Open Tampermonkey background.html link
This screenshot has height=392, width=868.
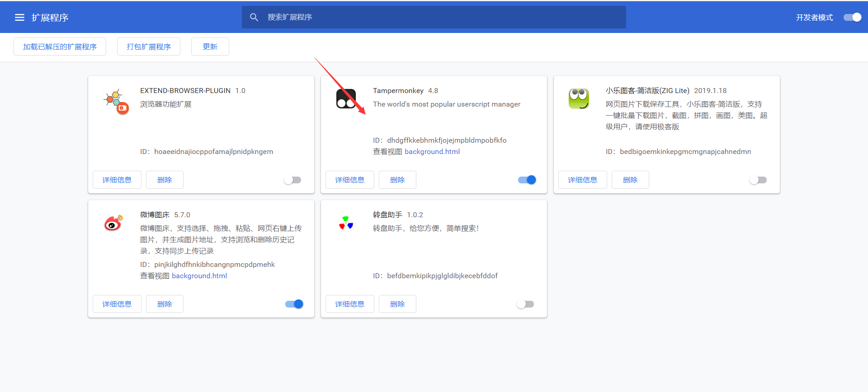(432, 152)
